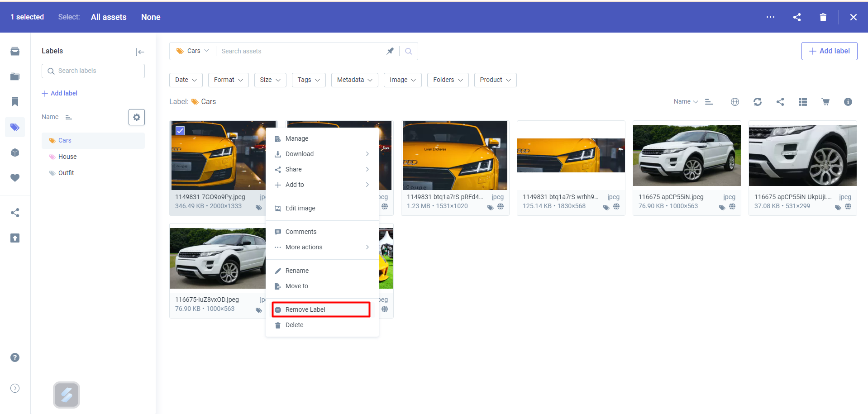Image resolution: width=868 pixels, height=414 pixels.
Task: Collapse the Labels panel with arrow icon
Action: click(x=140, y=52)
